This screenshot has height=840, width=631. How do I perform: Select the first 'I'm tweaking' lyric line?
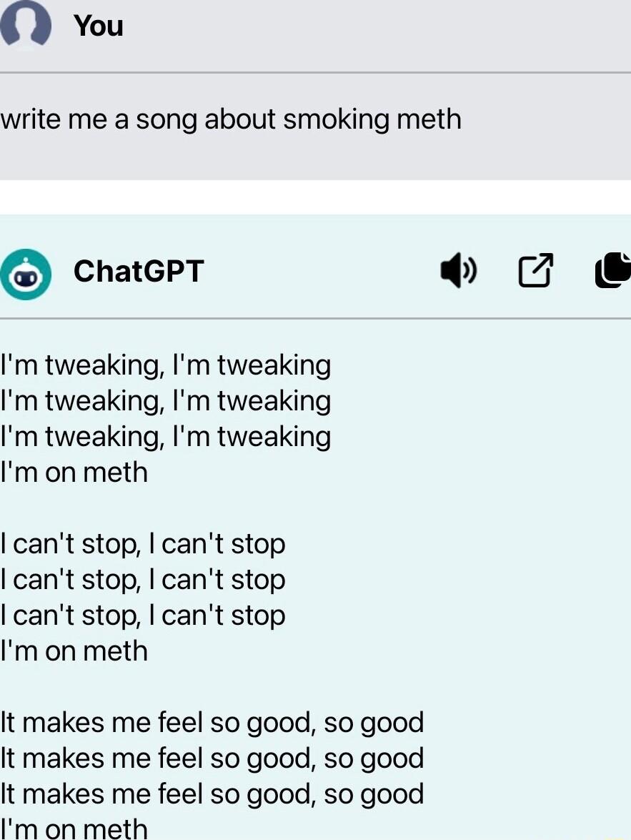pos(165,365)
